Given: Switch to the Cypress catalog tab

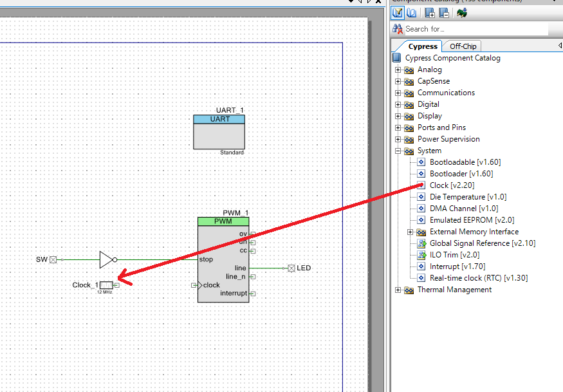Looking at the screenshot, I should (x=423, y=46).
